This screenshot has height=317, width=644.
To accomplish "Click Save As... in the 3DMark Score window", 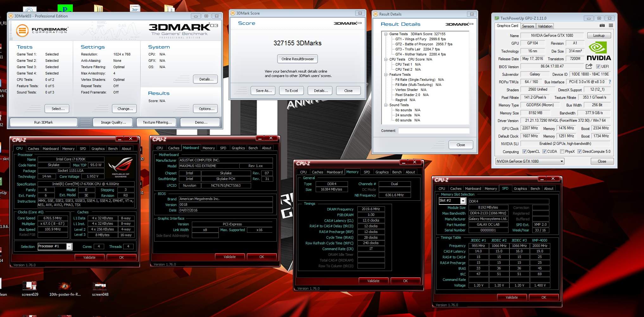I will 264,91.
